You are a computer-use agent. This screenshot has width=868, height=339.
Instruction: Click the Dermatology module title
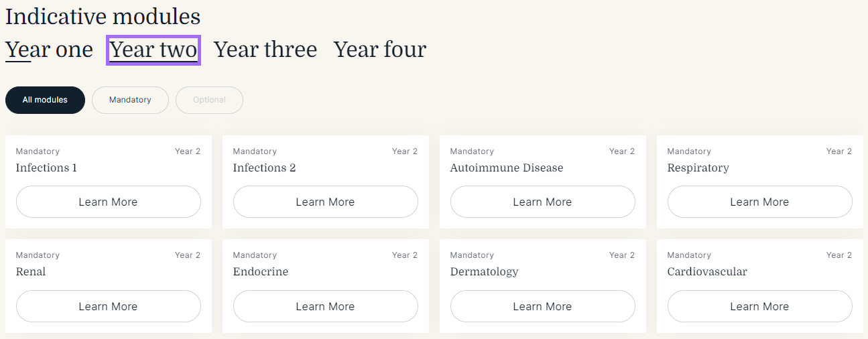click(x=485, y=271)
